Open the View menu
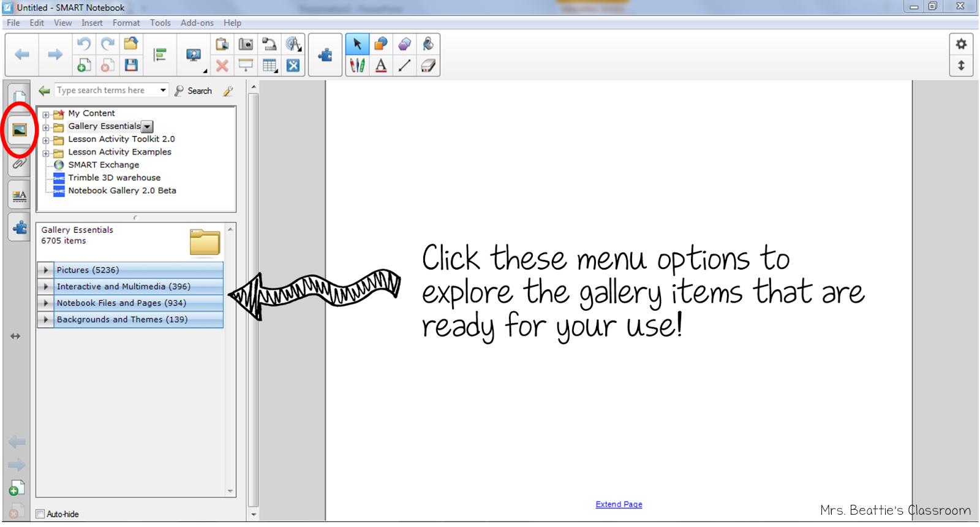This screenshot has width=980, height=527. tap(63, 23)
